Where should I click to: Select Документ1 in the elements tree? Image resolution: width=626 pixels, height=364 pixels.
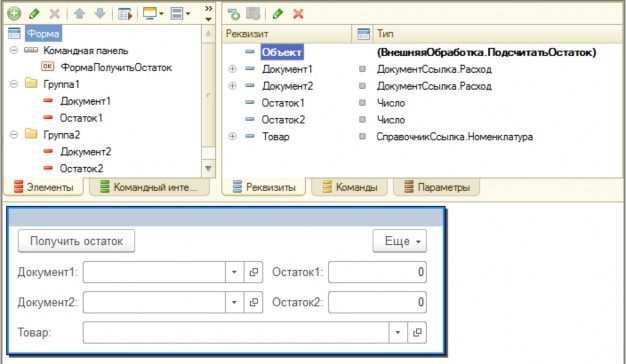85,101
